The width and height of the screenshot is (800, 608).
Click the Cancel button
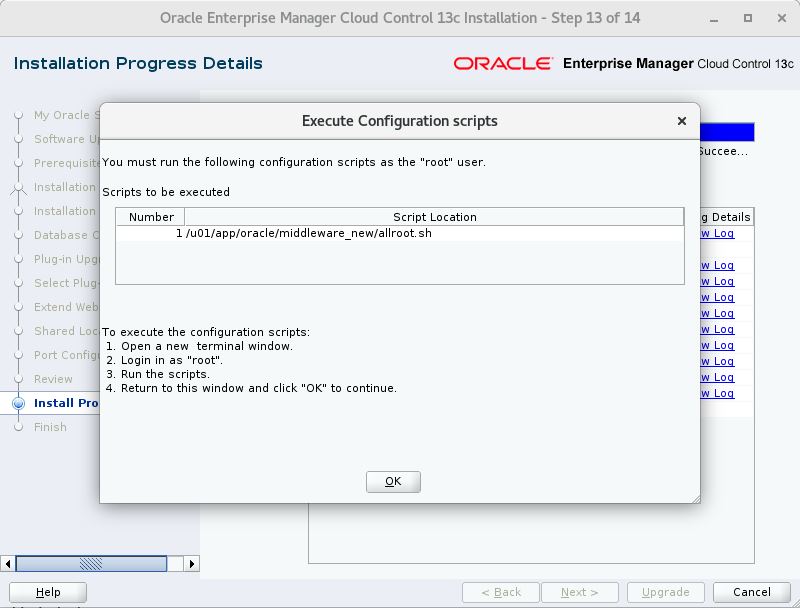tap(752, 592)
